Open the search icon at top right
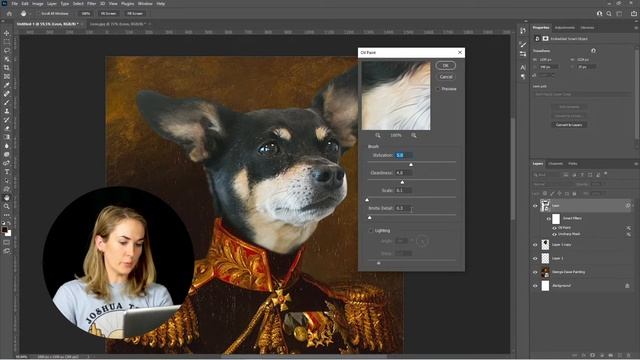Screen dimensions: 640x360 point(609,13)
